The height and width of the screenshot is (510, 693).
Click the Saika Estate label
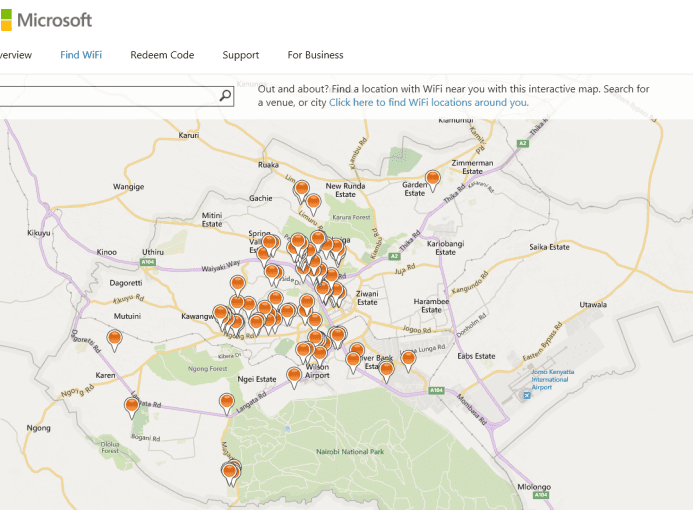549,247
